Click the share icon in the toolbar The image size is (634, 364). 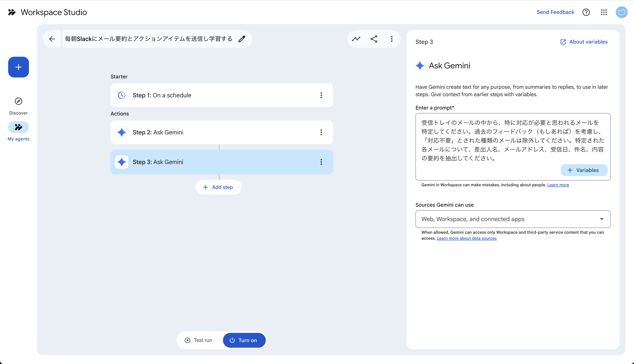(x=374, y=39)
